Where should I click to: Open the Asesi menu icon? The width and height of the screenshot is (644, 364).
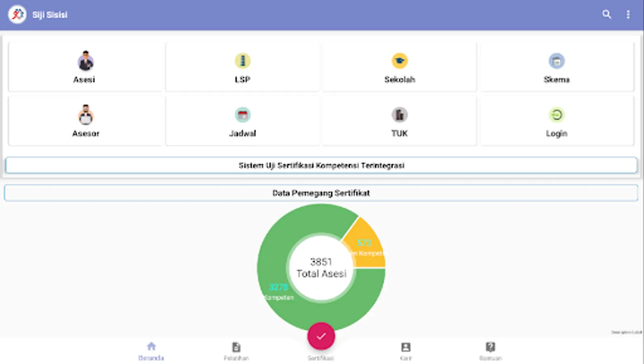point(85,61)
